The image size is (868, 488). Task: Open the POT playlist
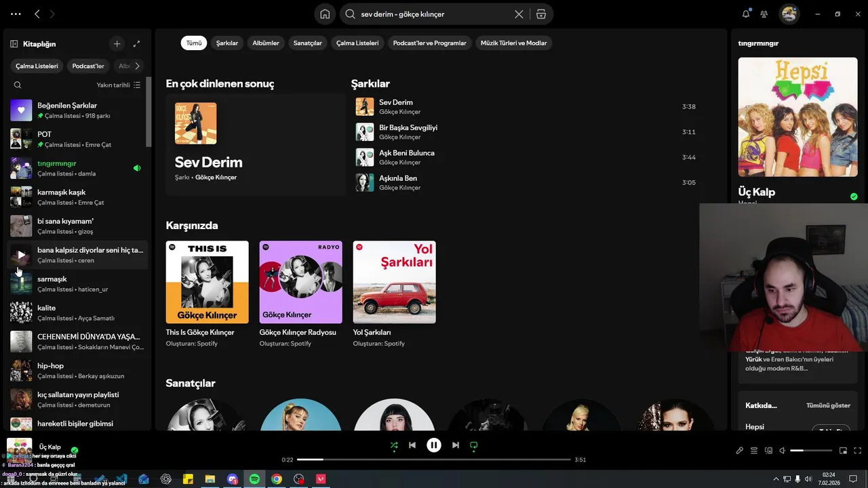(77, 139)
